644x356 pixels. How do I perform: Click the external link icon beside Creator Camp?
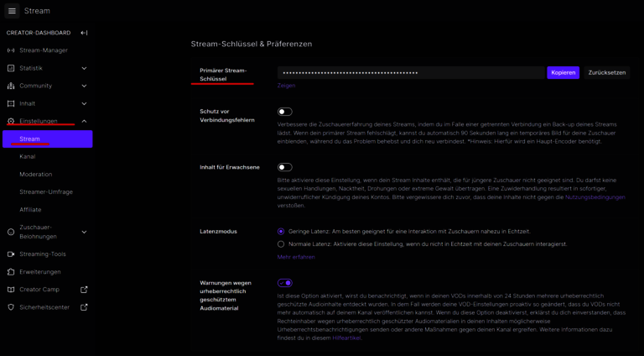[x=84, y=290]
